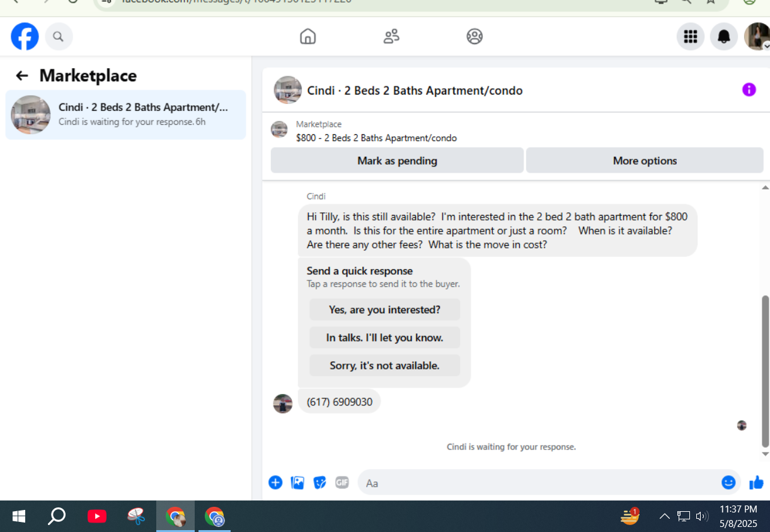Click the chat scrollbar down arrow
This screenshot has width=770, height=532.
click(765, 454)
